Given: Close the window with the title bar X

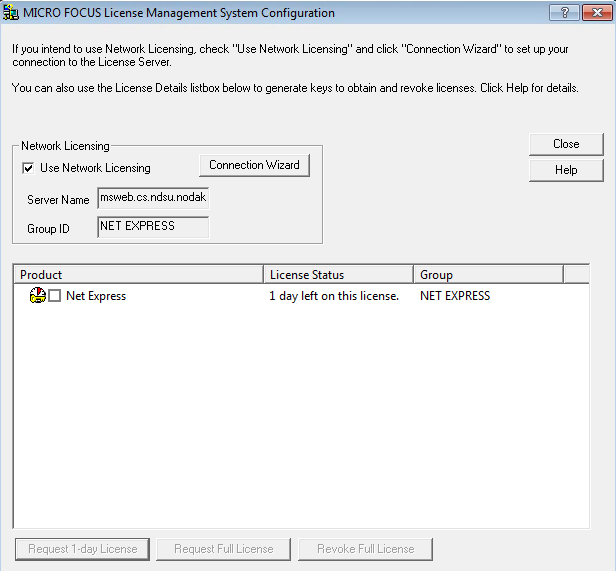Looking at the screenshot, I should coord(595,13).
